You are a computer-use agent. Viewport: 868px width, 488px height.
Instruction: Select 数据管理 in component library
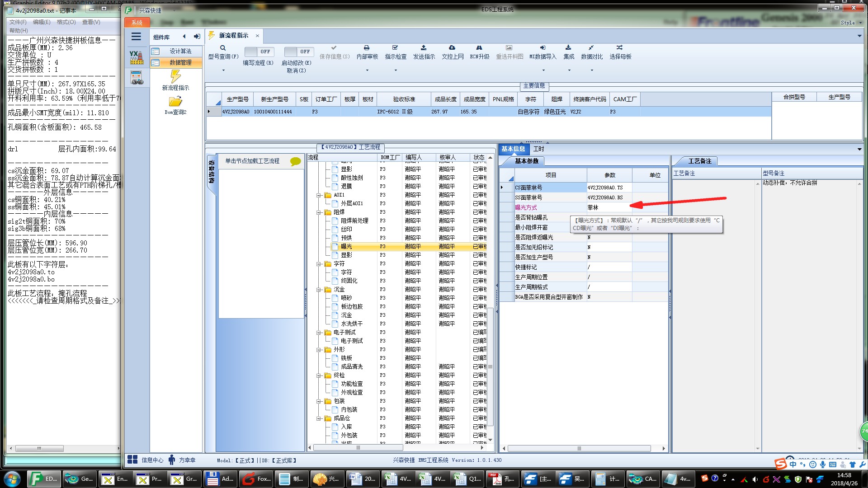180,62
